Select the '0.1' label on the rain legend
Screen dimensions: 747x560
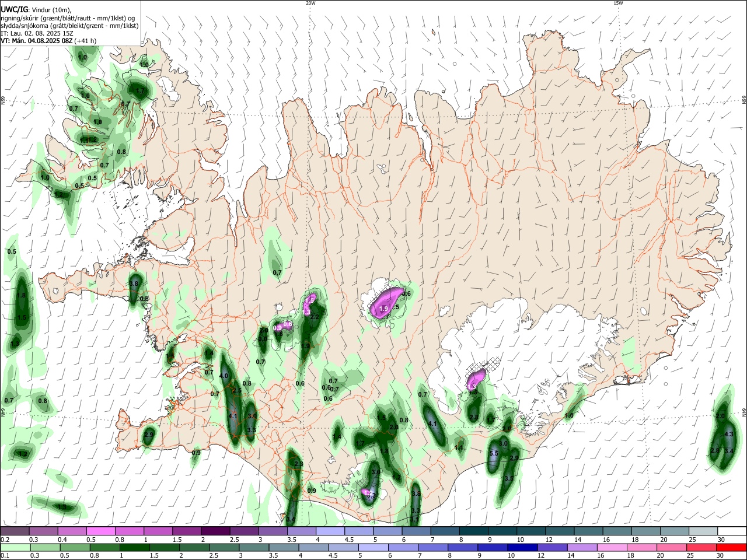(x=5, y=556)
